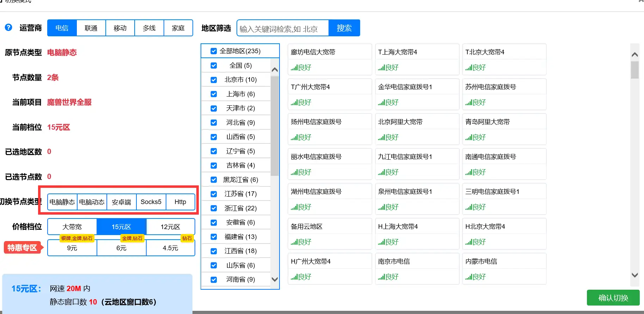Click signal bars icon under T上海大宽带4
Image resolution: width=644 pixels, height=314 pixels.
pos(381,68)
